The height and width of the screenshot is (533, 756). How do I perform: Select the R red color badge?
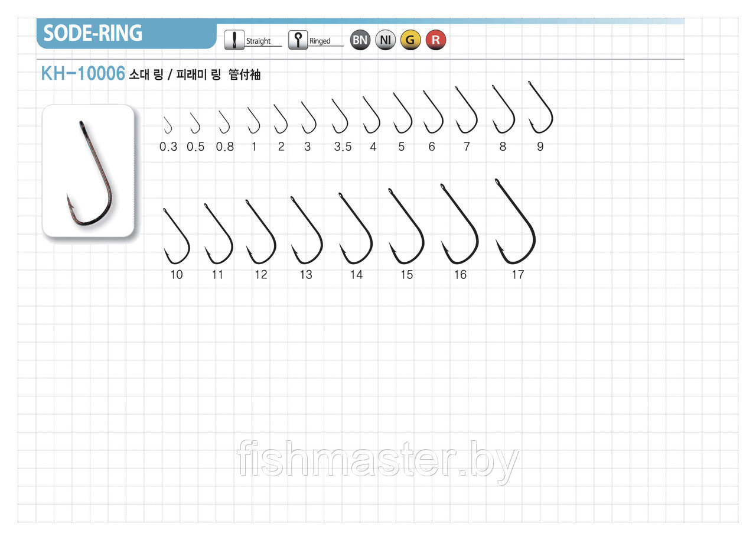[x=436, y=40]
